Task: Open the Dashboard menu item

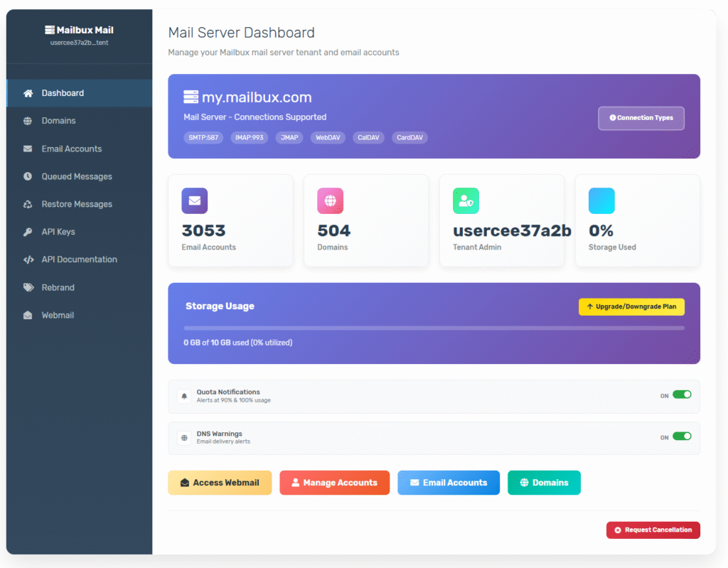Action: click(x=80, y=93)
